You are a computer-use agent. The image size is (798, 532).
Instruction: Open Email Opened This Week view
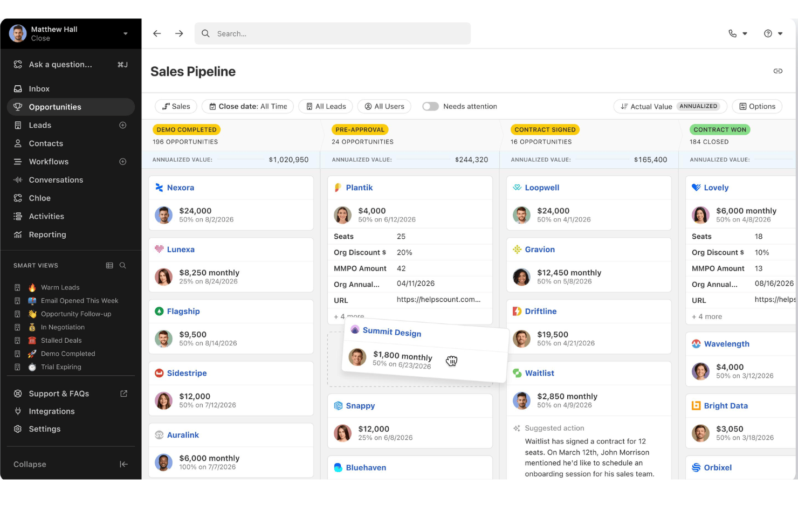79,301
